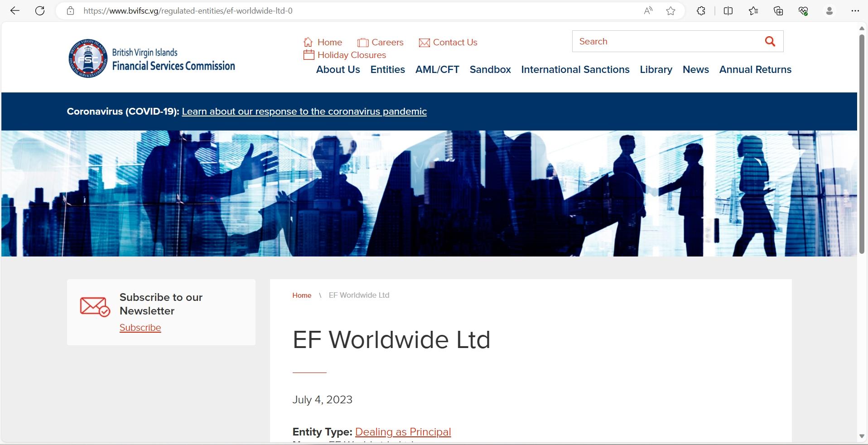This screenshot has width=868, height=445.
Task: Open the International Sanctions menu
Action: [x=575, y=70]
